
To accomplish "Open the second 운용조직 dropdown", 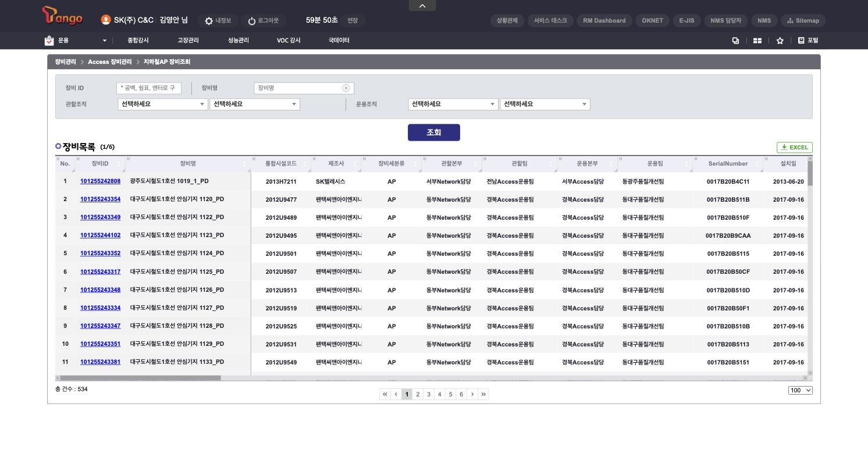I will pos(545,104).
